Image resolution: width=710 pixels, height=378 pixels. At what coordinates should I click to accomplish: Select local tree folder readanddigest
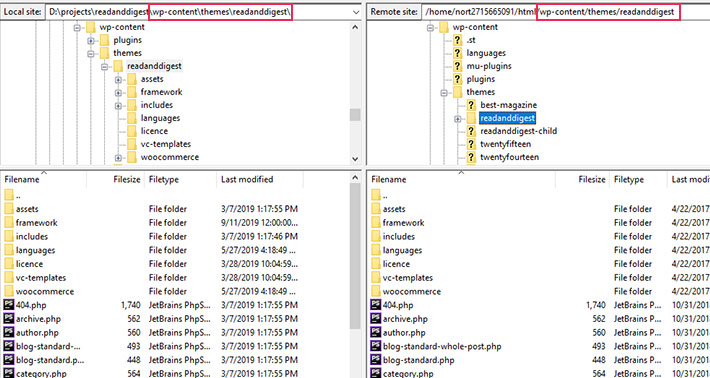[154, 66]
